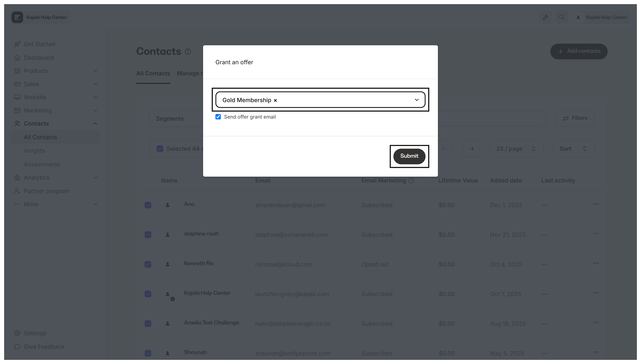Switch to the All Contacts tab
Viewport: 641px width, 364px height.
tap(153, 73)
